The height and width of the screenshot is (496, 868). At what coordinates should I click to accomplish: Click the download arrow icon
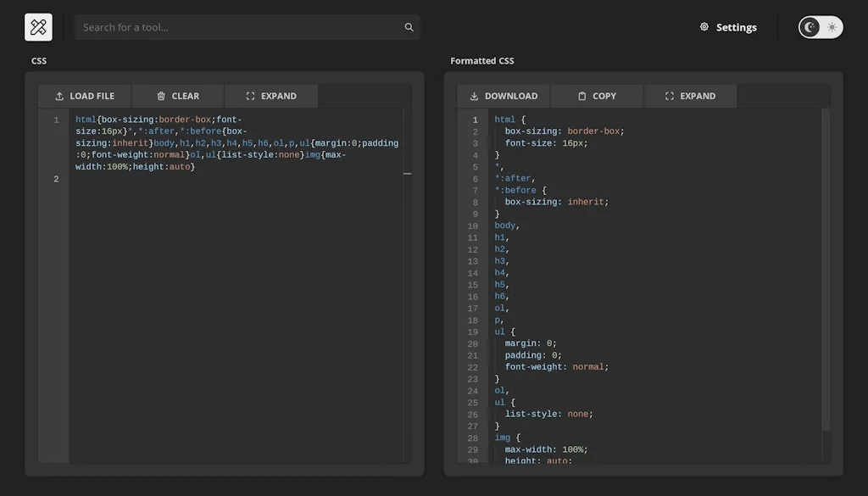(474, 96)
